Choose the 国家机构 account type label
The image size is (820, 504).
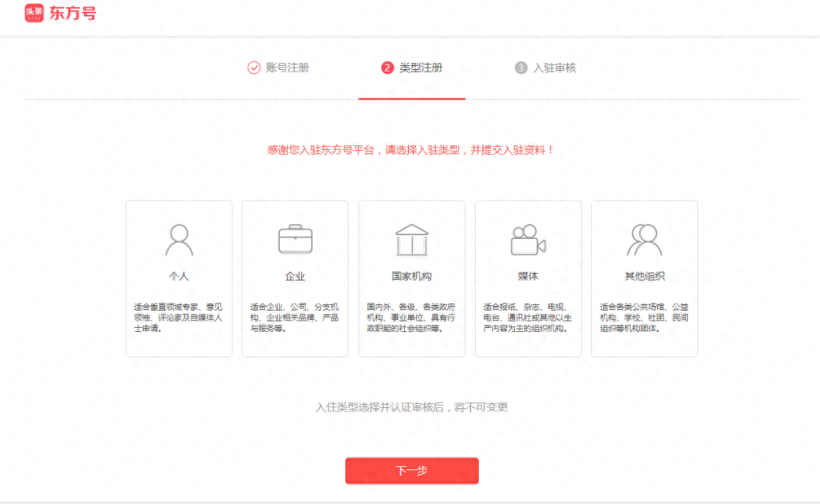411,277
